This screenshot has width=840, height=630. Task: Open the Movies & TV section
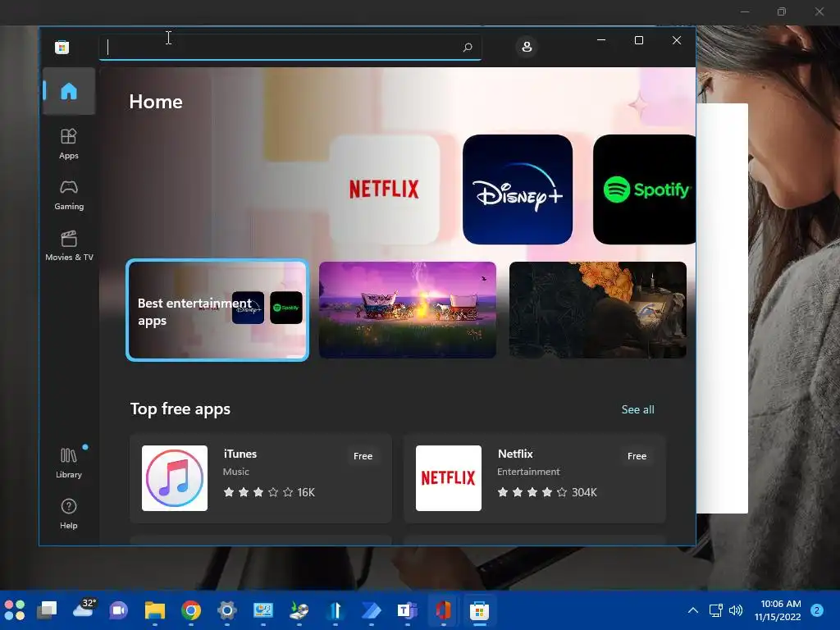click(x=69, y=246)
